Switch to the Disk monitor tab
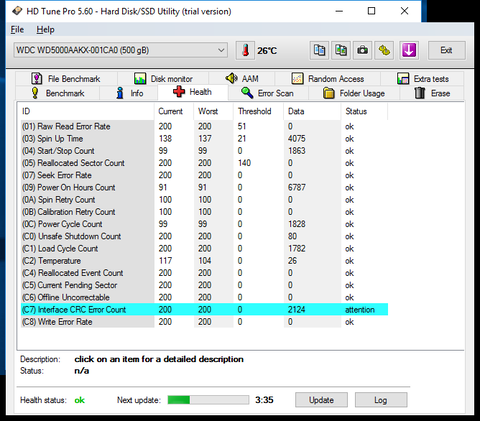Viewport: 480px width, 421px height. (x=163, y=79)
